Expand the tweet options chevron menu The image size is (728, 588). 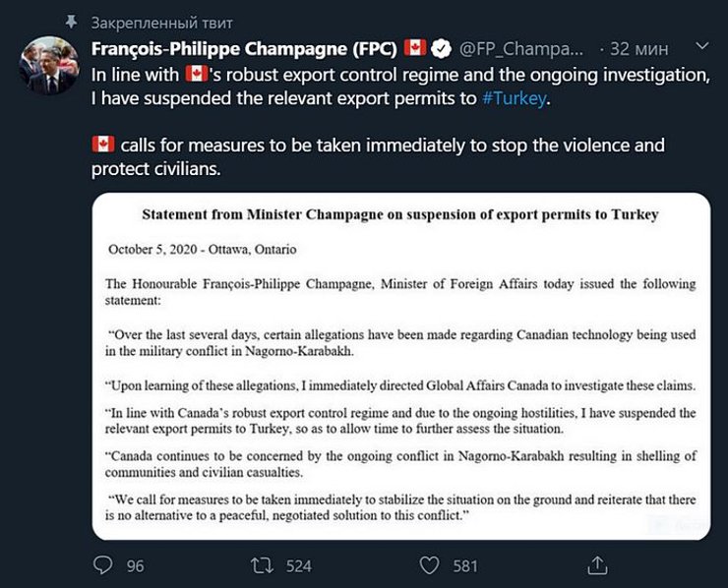click(701, 47)
